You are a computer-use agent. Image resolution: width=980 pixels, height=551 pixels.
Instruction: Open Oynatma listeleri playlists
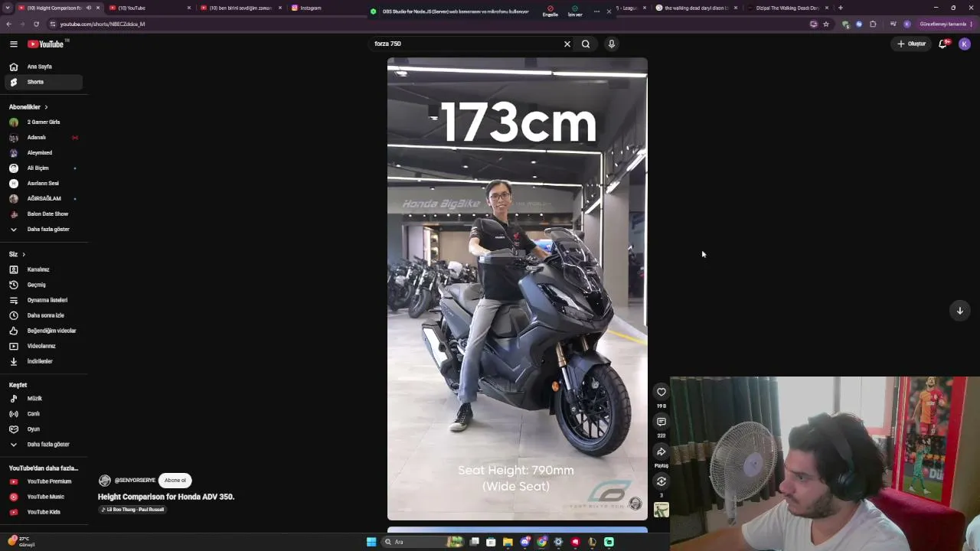pyautogui.click(x=44, y=300)
